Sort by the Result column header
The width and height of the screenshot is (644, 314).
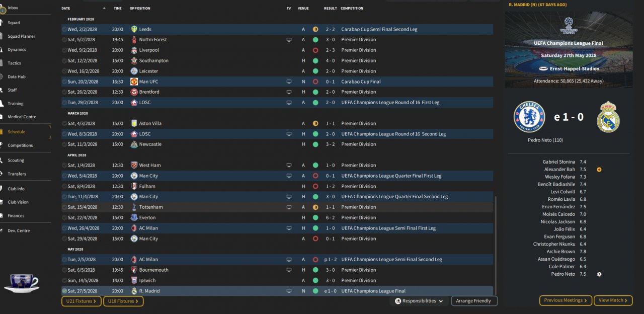(331, 8)
